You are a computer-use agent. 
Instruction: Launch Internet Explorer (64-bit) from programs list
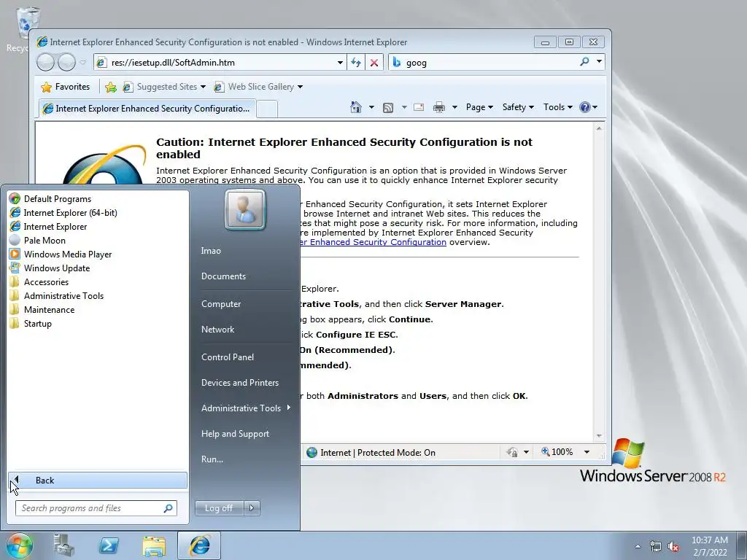coord(70,213)
